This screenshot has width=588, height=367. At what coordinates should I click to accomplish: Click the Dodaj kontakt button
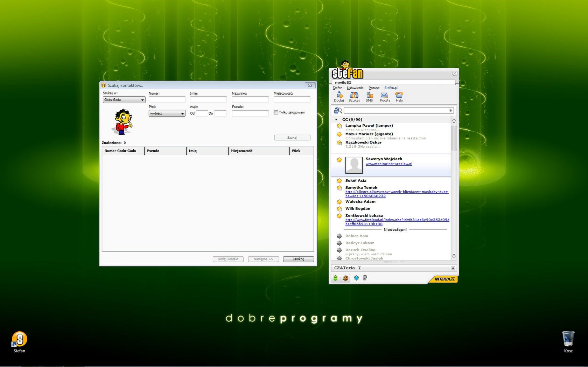pyautogui.click(x=228, y=259)
